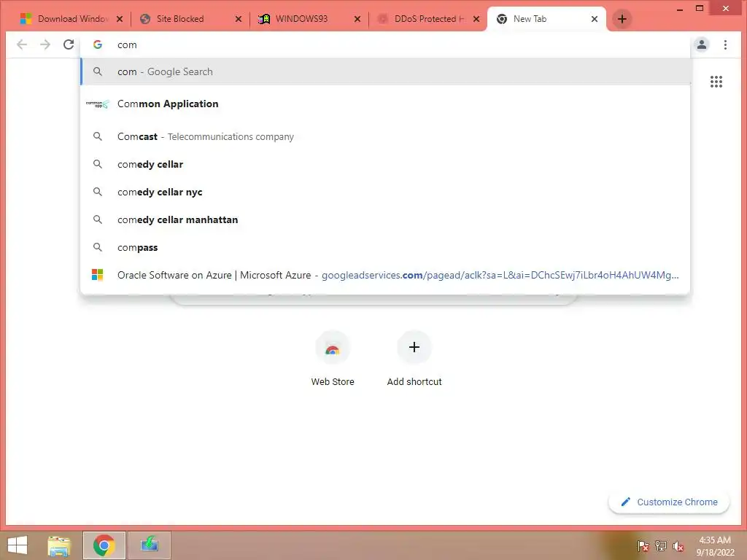This screenshot has width=747, height=560.
Task: Close the WINDOWS93 tab
Action: click(357, 19)
